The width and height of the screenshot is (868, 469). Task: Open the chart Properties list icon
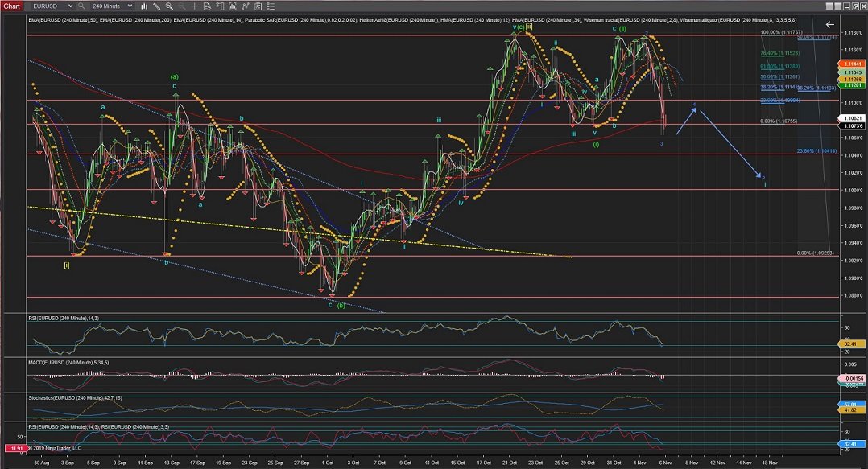(271, 7)
